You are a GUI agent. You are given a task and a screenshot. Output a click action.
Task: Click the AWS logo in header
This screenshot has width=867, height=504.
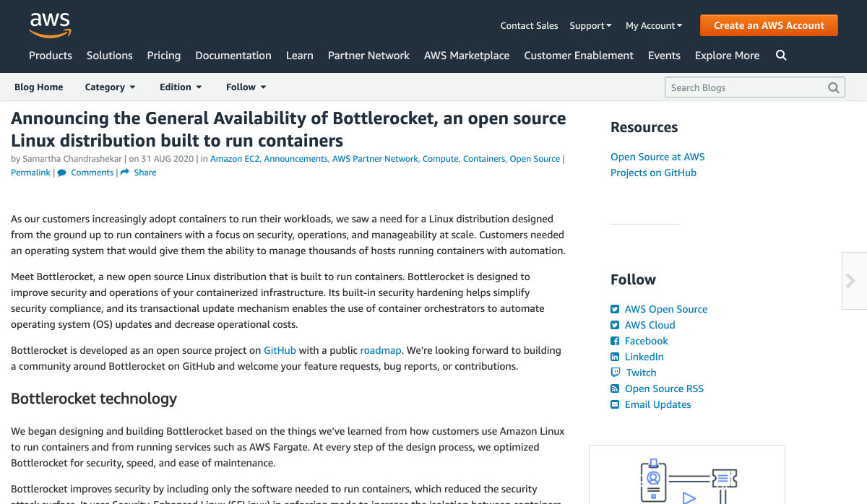[x=50, y=25]
